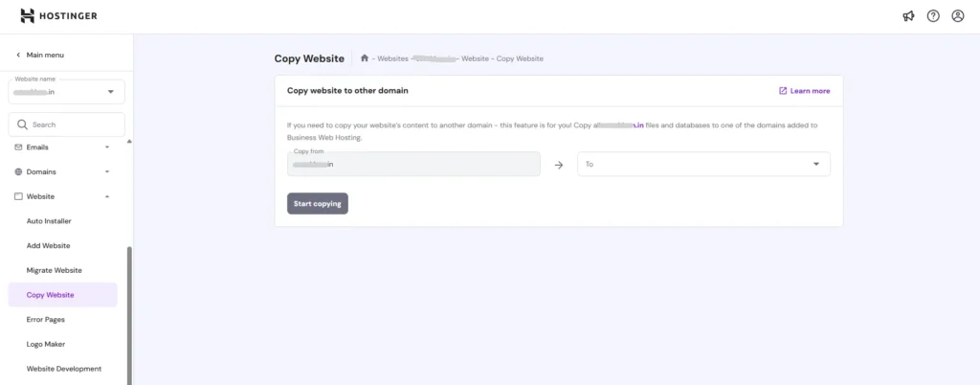Open the help question mark icon
This screenshot has width=980, height=385.
[x=933, y=16]
